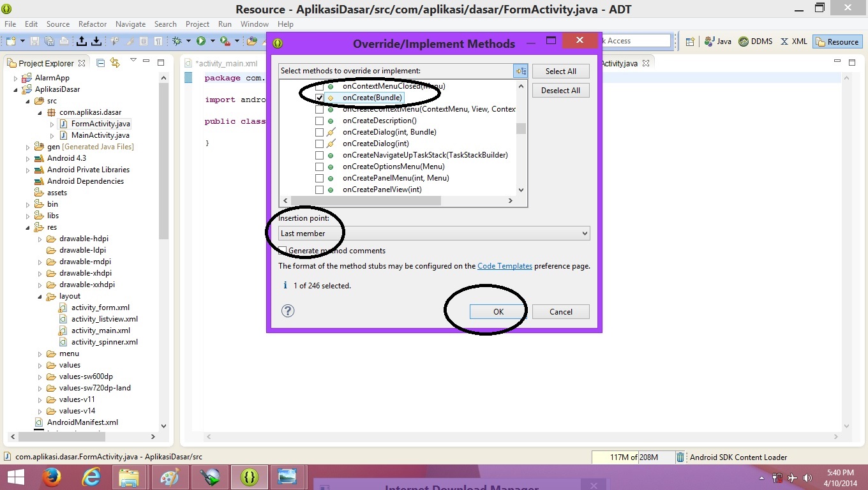Switch to the Java perspective
The width and height of the screenshot is (868, 490).
[x=717, y=41]
